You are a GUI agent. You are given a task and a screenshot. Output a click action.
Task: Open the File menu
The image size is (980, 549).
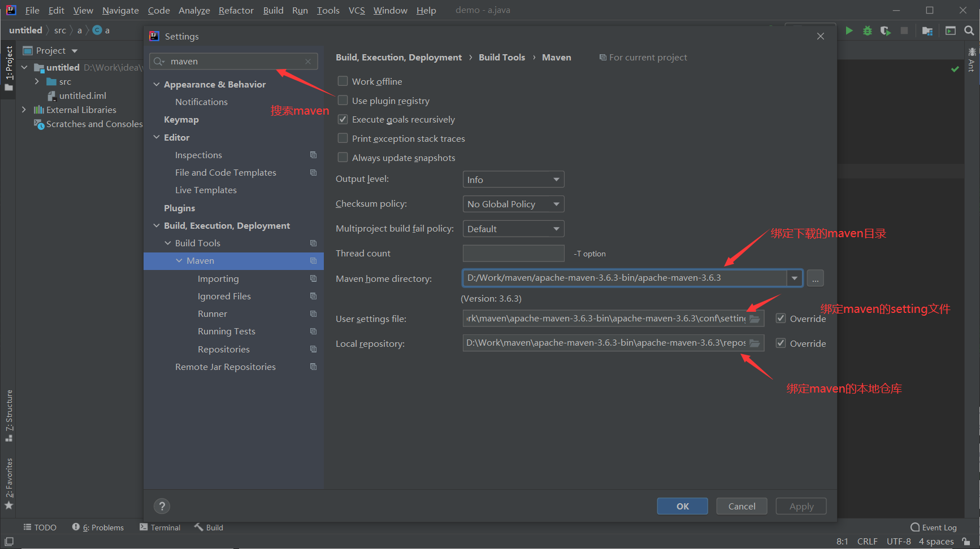click(32, 10)
